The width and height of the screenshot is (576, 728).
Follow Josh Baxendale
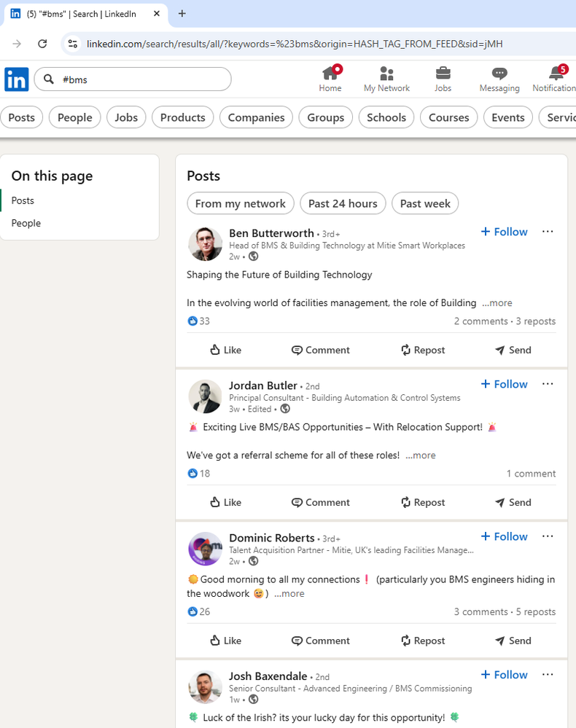(x=504, y=675)
